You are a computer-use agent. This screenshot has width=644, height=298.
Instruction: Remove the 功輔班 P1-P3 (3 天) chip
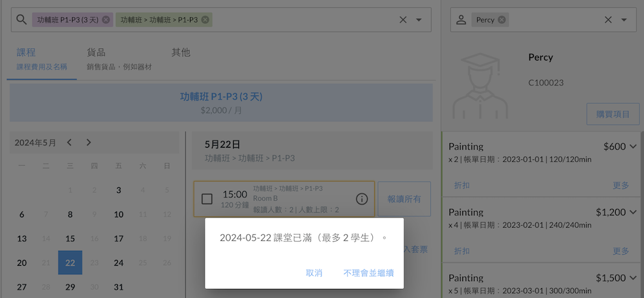[x=106, y=19]
